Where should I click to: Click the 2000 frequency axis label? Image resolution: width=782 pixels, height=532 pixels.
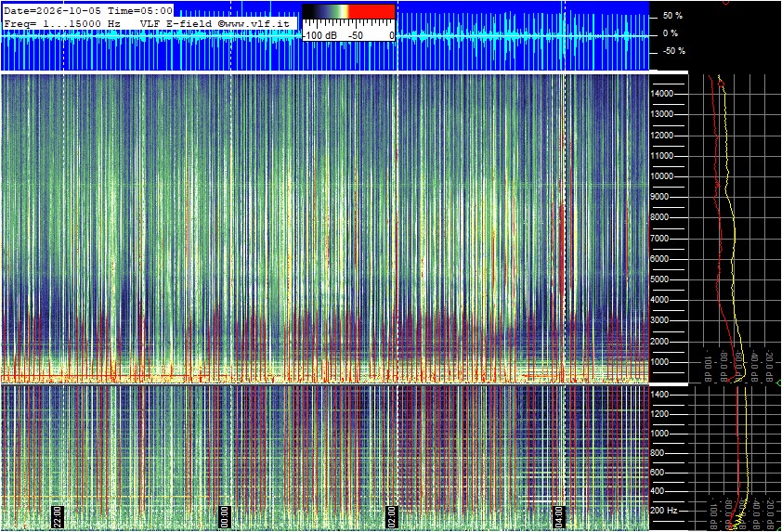(x=660, y=342)
